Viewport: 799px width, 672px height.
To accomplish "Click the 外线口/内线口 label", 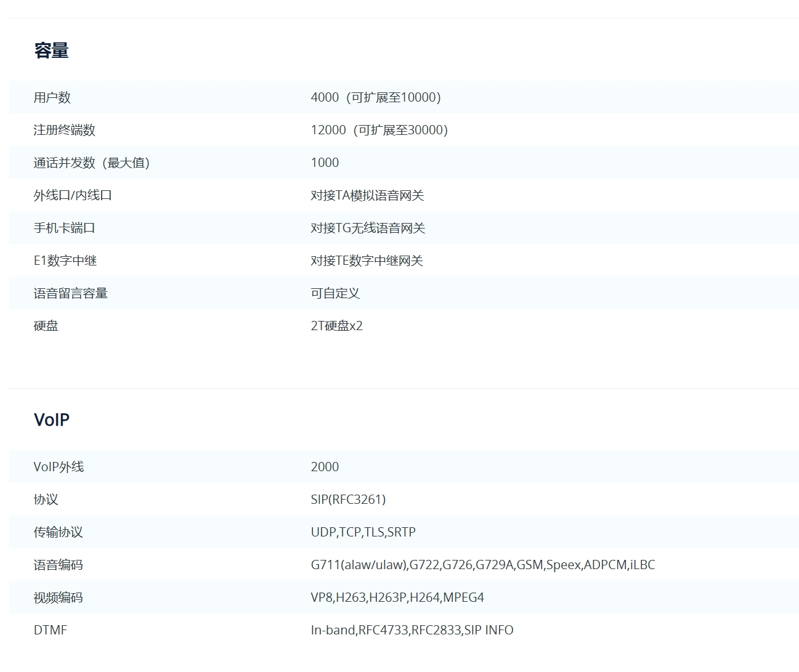I will [x=73, y=195].
